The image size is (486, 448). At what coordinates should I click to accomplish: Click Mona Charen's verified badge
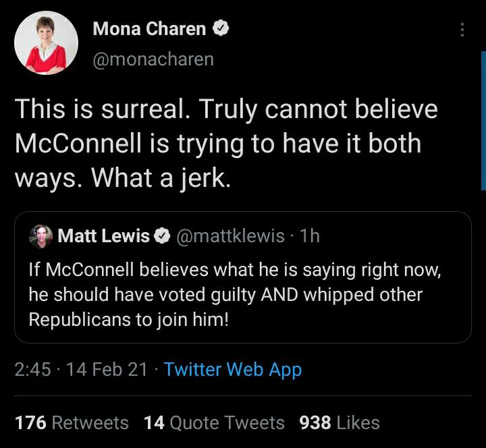(x=221, y=28)
